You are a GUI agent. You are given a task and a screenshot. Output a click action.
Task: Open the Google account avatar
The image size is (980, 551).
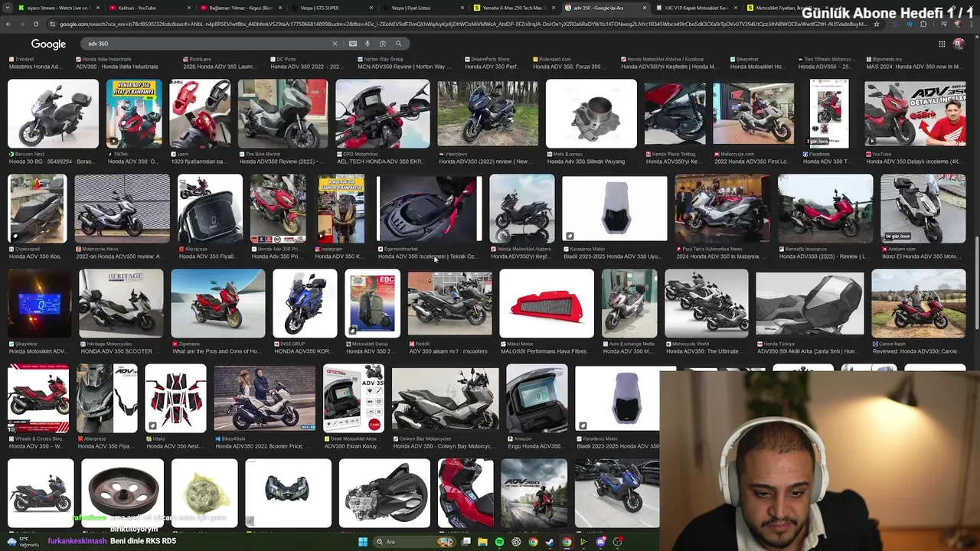coord(958,44)
